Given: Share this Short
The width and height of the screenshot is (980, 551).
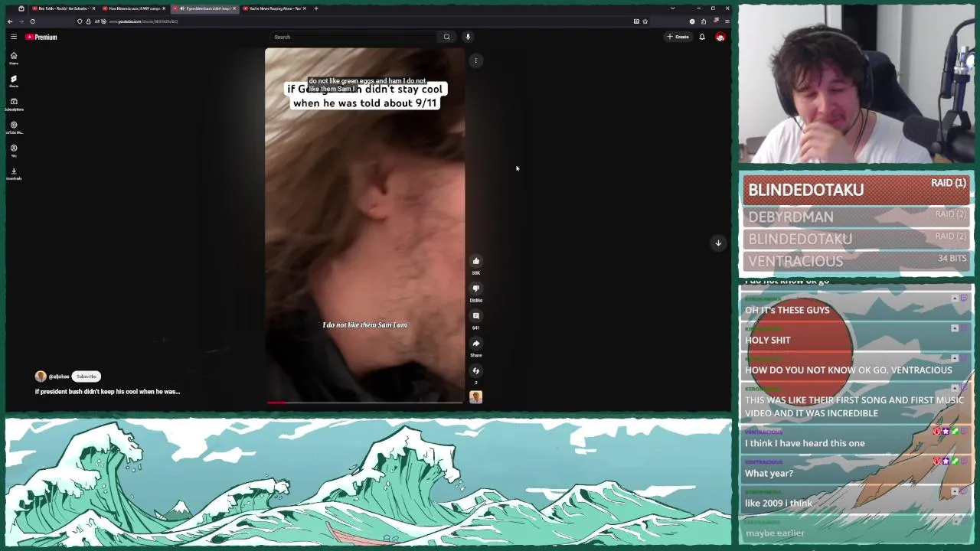Looking at the screenshot, I should (475, 344).
